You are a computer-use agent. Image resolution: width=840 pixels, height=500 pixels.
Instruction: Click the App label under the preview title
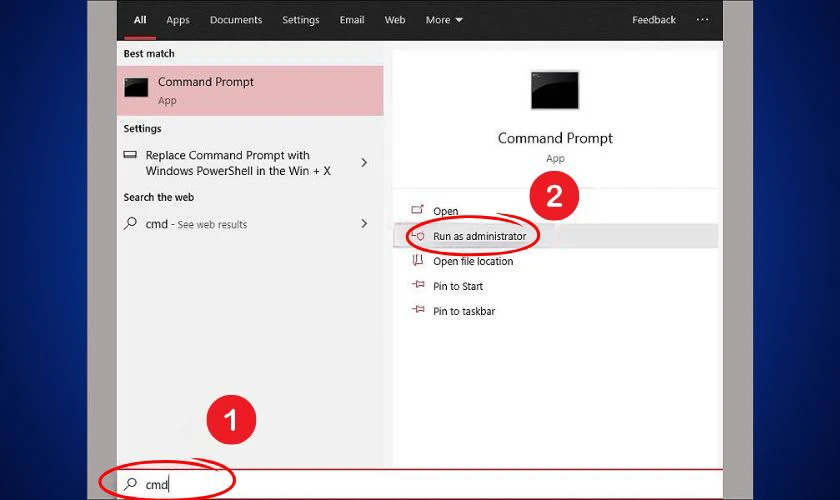[555, 159]
